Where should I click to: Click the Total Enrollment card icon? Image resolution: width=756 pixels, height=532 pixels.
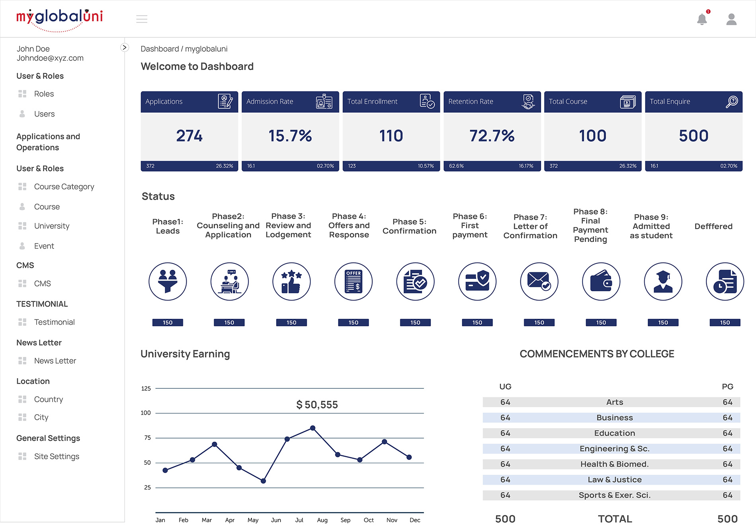point(427,101)
